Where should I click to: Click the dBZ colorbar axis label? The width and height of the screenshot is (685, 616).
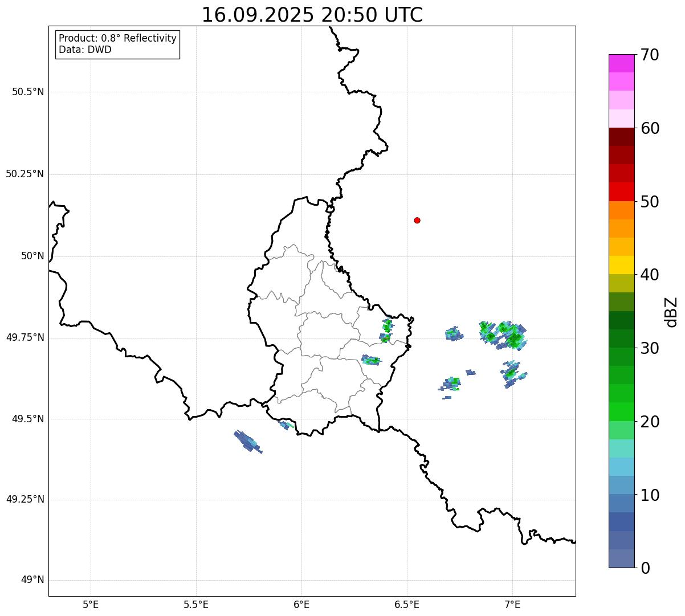(x=672, y=311)
